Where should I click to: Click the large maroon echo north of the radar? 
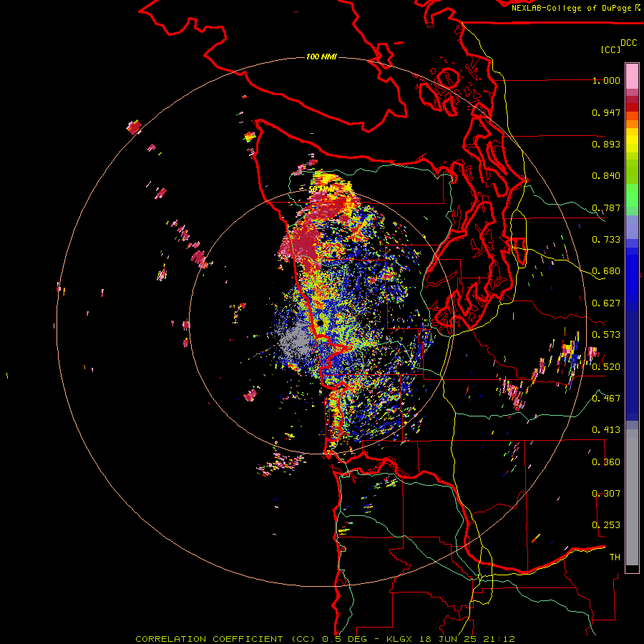(304, 245)
